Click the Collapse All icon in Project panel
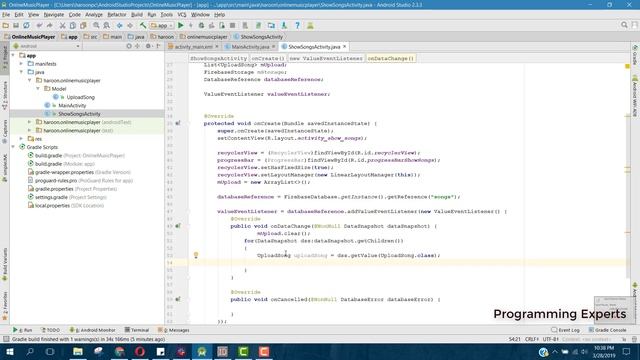Viewport: 640px width, 360px height. pyautogui.click(x=138, y=46)
